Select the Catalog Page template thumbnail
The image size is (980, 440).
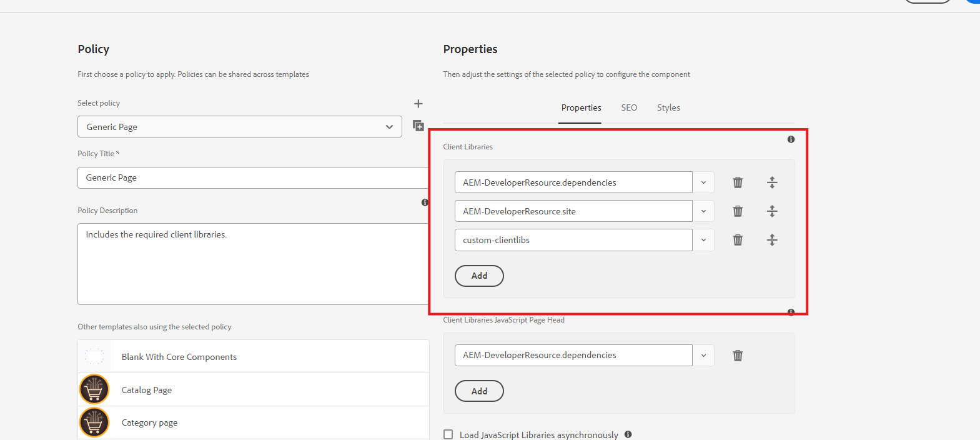tap(94, 389)
